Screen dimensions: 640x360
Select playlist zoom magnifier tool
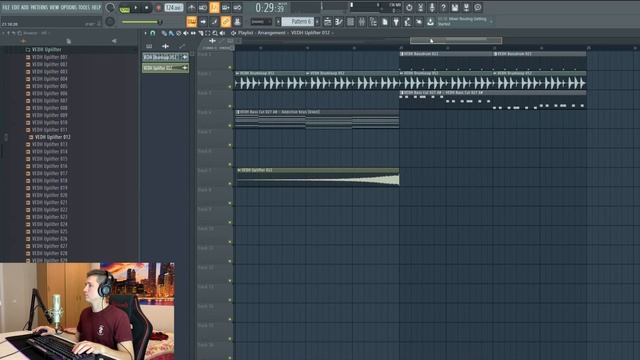coord(215,33)
